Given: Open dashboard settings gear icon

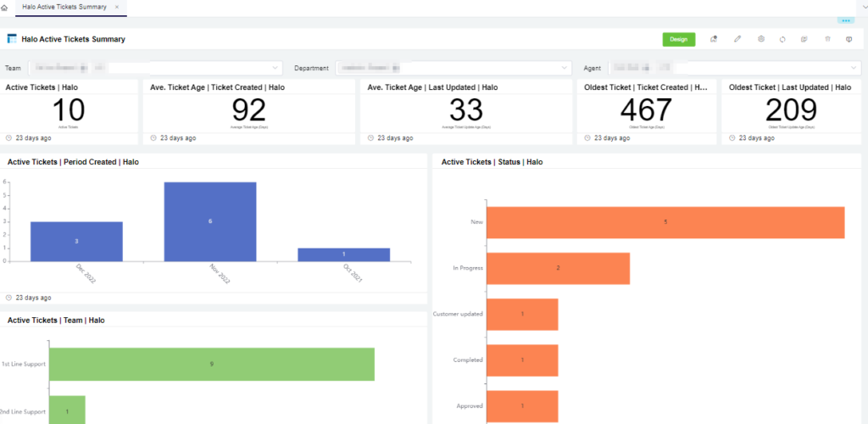Looking at the screenshot, I should [761, 39].
